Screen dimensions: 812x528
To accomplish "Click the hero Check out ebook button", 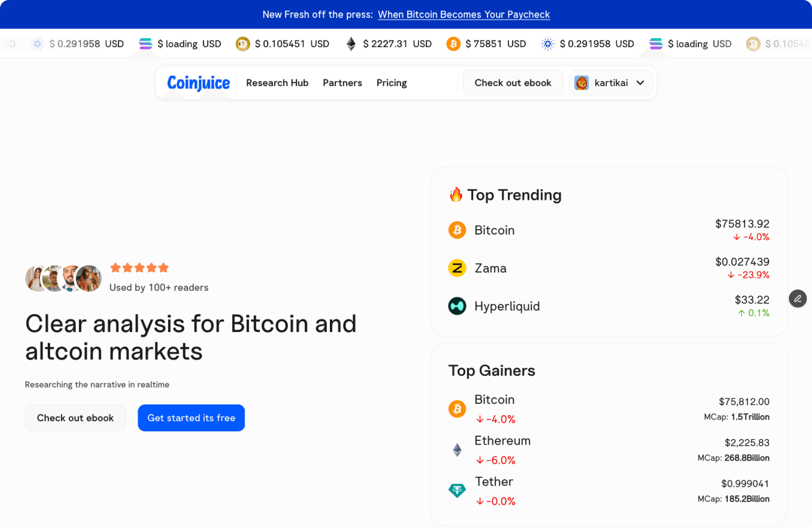I will tap(75, 418).
